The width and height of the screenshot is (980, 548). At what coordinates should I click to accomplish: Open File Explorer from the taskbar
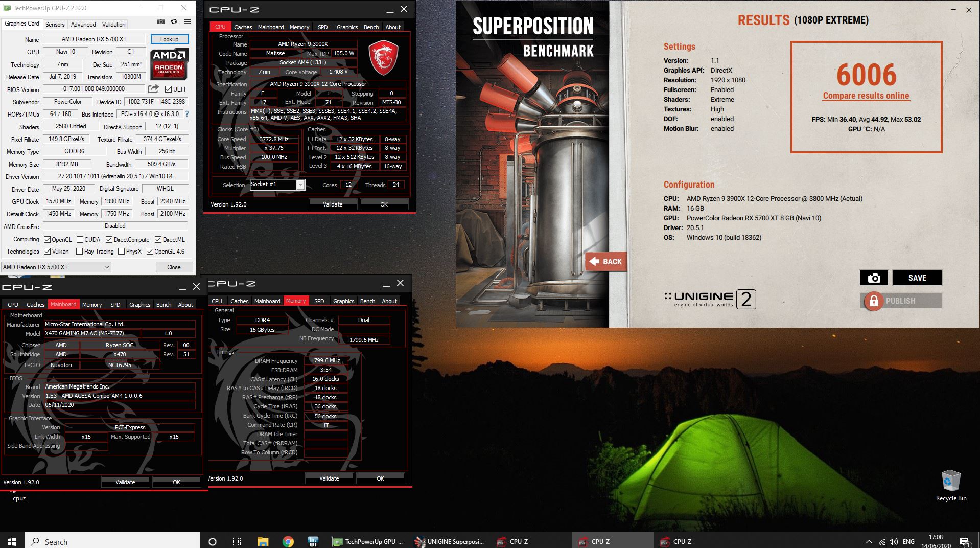pos(263,541)
